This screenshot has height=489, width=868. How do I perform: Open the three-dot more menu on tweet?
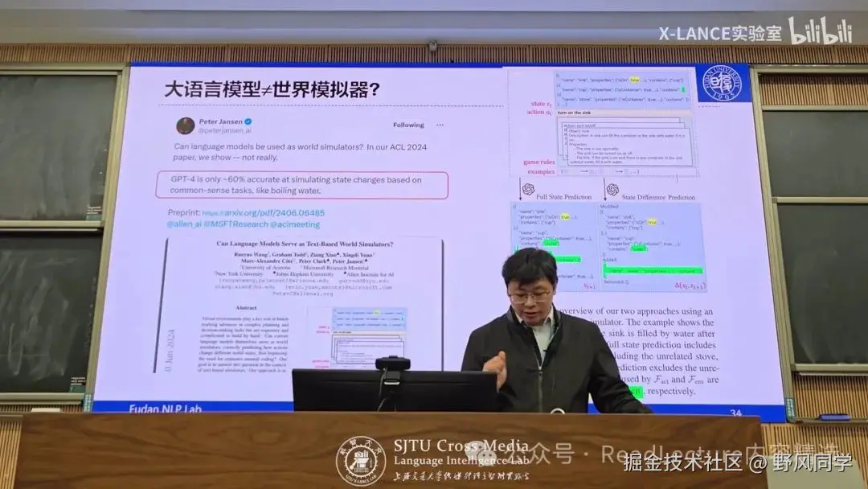coord(440,125)
